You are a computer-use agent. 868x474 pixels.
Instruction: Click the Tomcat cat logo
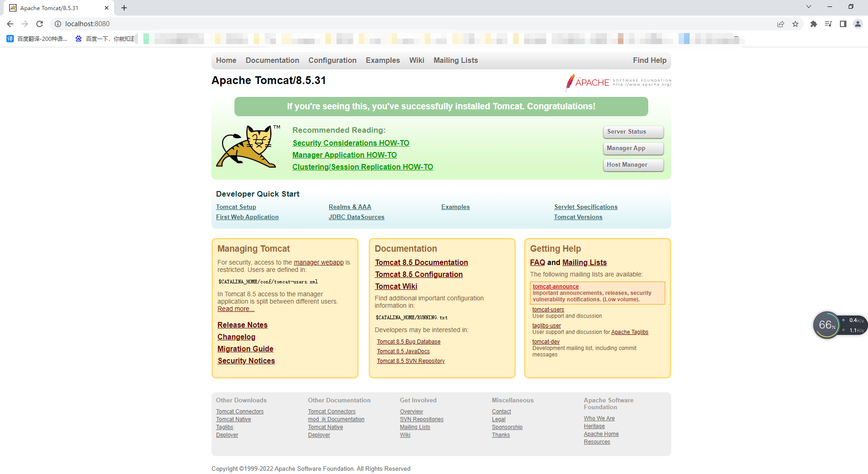[x=248, y=146]
